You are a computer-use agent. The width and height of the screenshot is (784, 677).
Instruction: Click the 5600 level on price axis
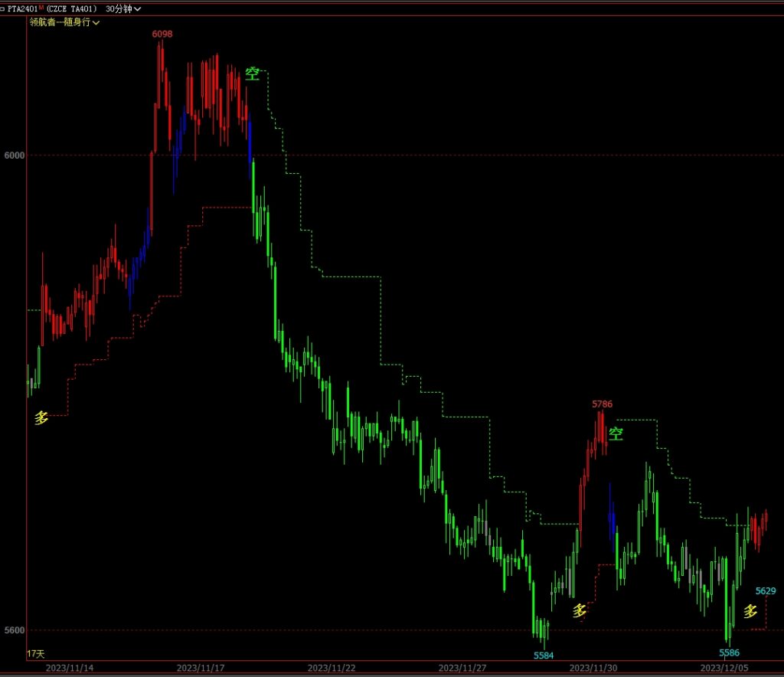pos(15,630)
